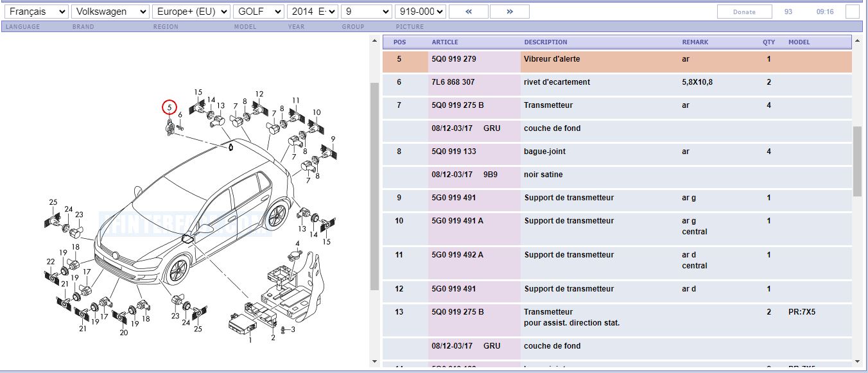Click description Vibreur d'alerte
The image size is (868, 373).
pyautogui.click(x=552, y=59)
